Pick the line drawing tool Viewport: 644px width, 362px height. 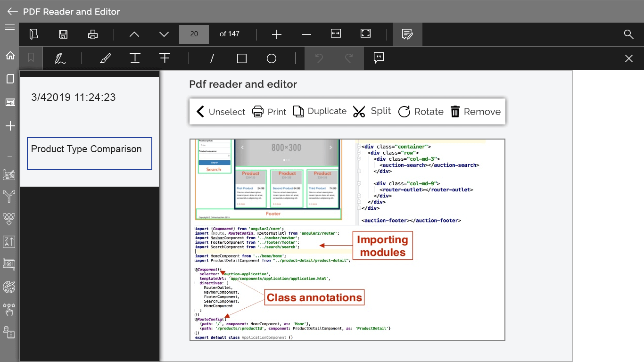[212, 58]
